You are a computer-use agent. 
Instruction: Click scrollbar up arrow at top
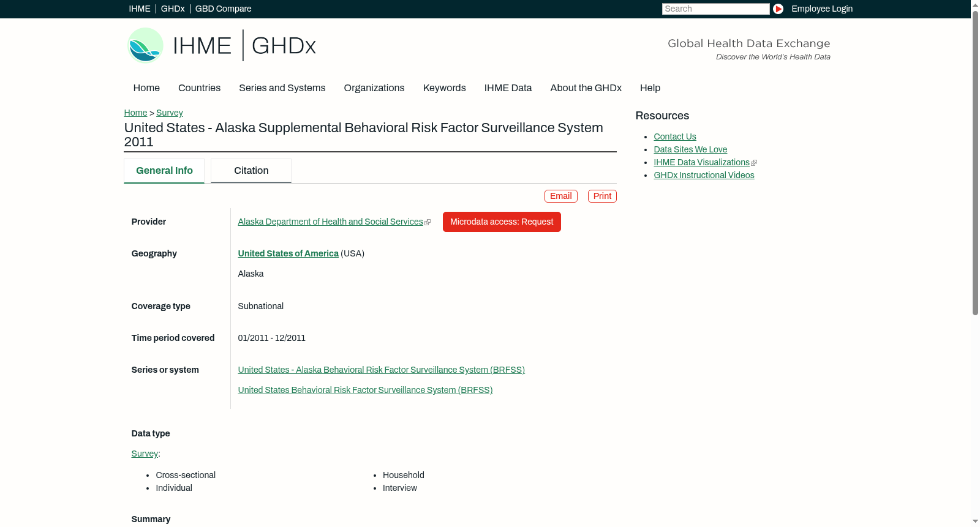click(975, 4)
